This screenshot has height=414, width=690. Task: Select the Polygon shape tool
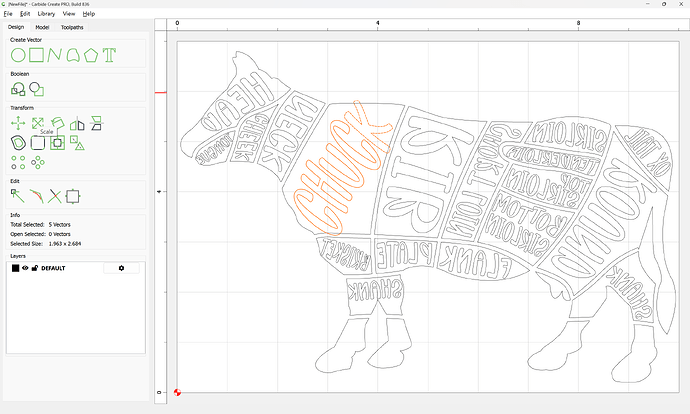(91, 54)
